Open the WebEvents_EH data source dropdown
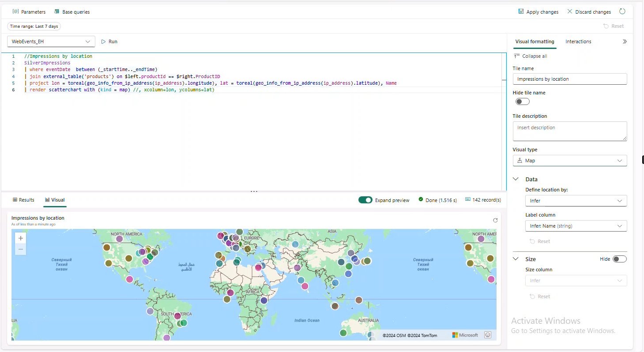Viewport: 644px width, 352px height. [x=51, y=41]
